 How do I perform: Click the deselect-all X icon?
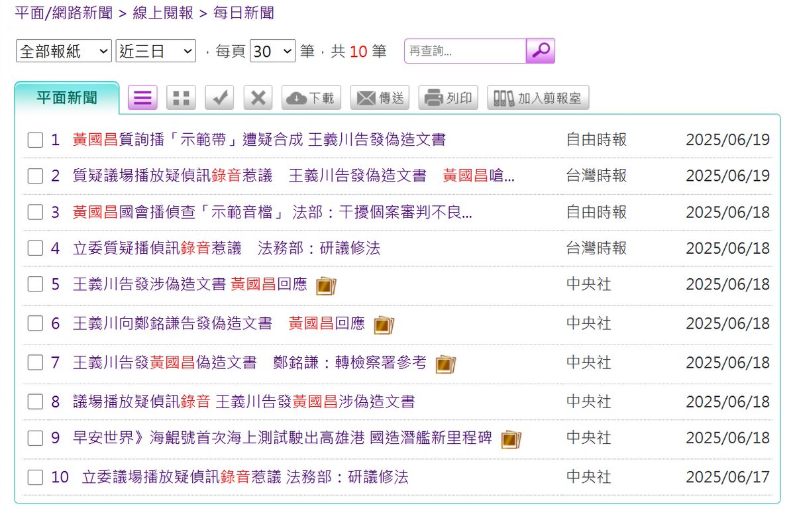point(258,98)
